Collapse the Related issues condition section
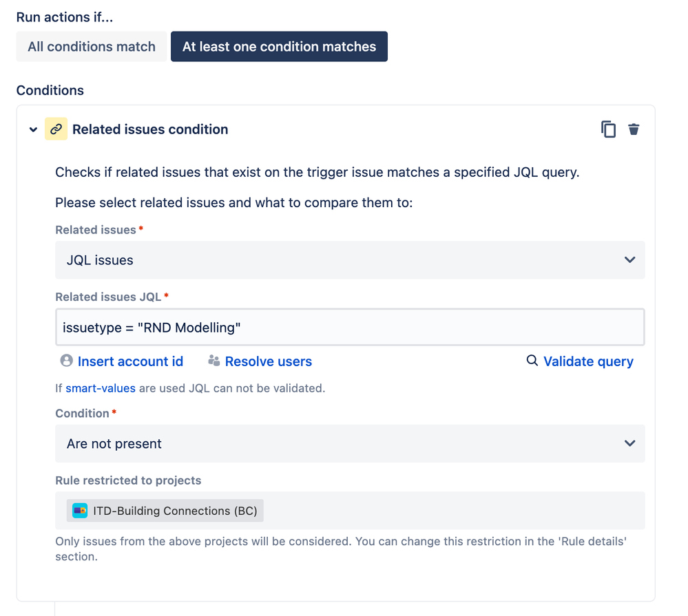The width and height of the screenshot is (688, 616). pos(32,129)
